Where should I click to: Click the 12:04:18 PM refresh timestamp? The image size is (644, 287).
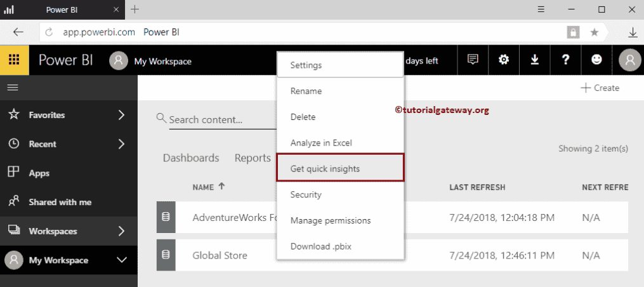click(x=502, y=217)
